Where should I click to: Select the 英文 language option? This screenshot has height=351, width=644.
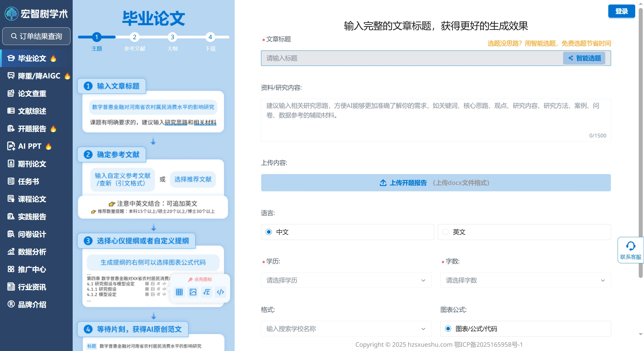tap(458, 232)
